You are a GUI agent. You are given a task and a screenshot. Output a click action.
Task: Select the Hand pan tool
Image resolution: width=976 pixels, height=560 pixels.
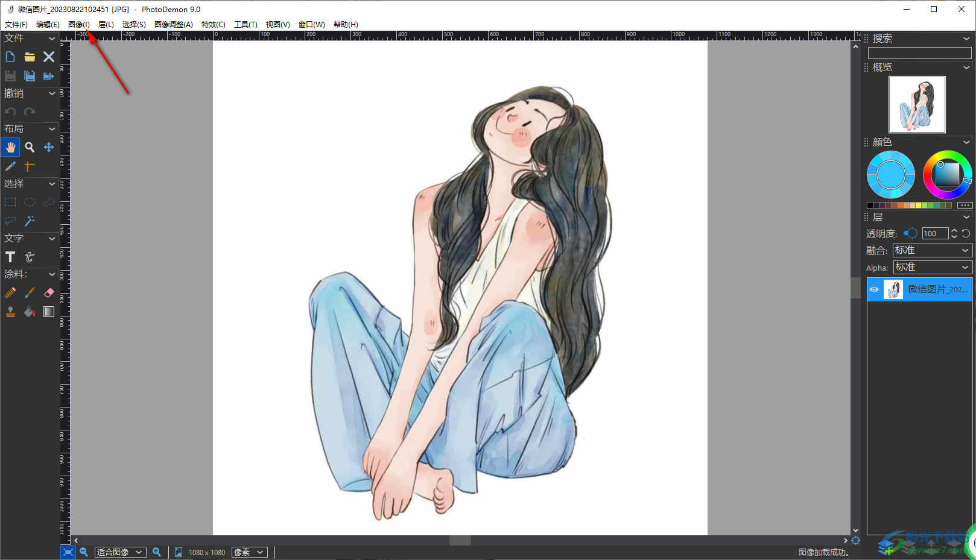point(10,147)
